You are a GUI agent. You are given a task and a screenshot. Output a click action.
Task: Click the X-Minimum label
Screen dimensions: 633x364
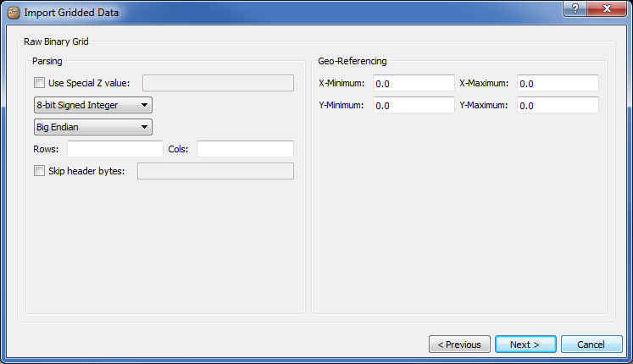click(x=341, y=83)
